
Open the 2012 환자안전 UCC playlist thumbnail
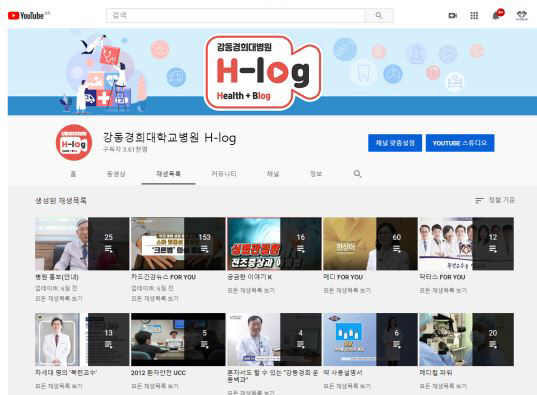click(x=178, y=339)
